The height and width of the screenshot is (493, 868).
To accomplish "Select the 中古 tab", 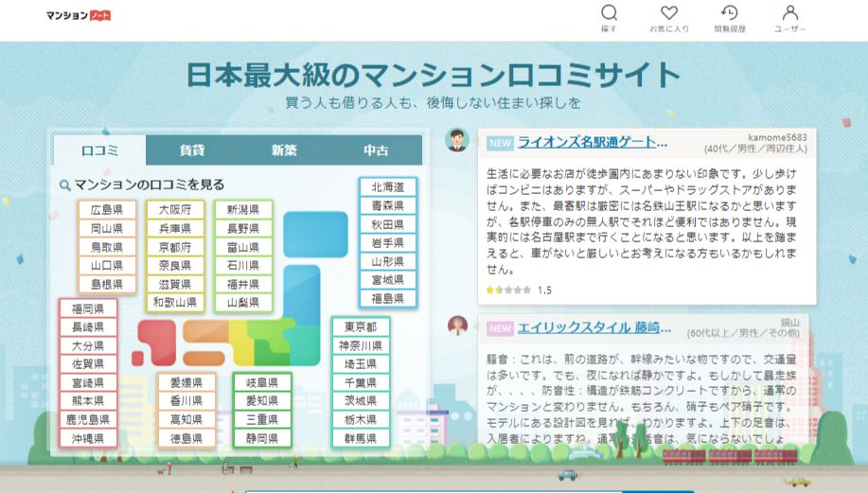I will tap(376, 150).
